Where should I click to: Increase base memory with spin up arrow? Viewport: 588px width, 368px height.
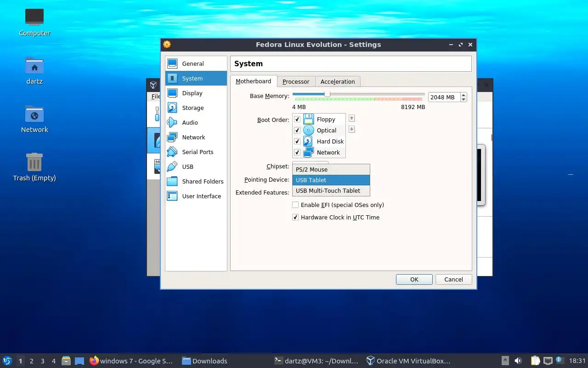click(x=464, y=95)
